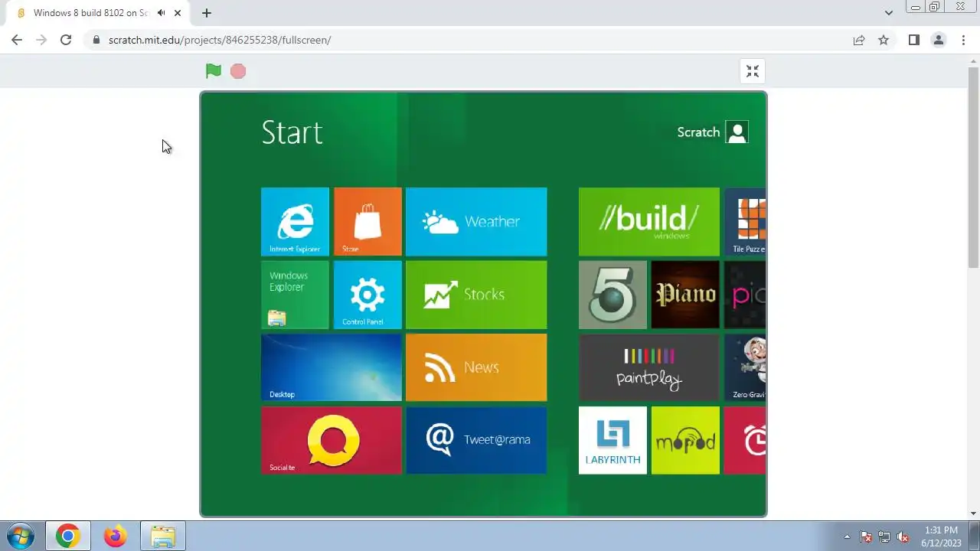This screenshot has height=551, width=980.
Task: Open the pink 'pic' tile
Action: click(745, 295)
